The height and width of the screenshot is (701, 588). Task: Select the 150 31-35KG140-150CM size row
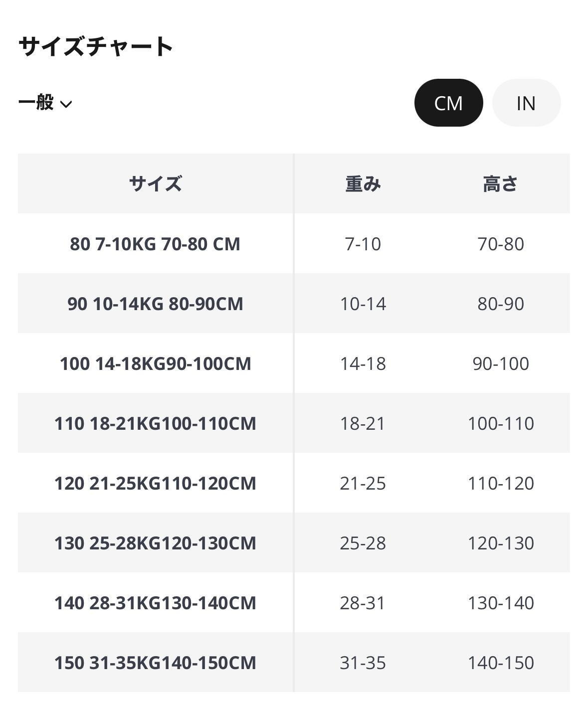tap(155, 663)
